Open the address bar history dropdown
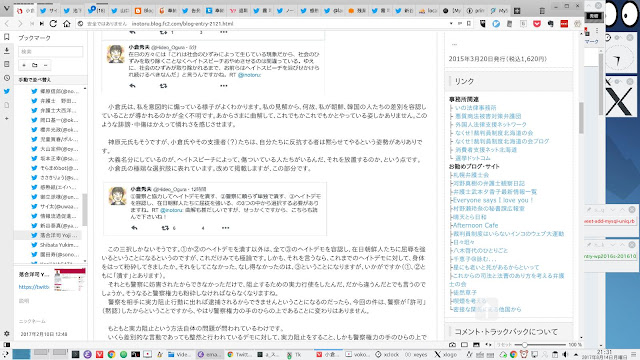The image size is (640, 360). (x=451, y=24)
